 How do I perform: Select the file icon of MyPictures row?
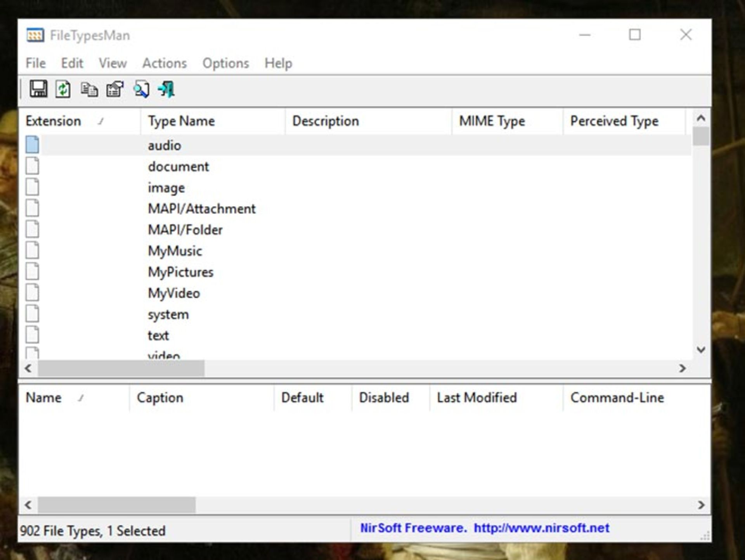pyautogui.click(x=33, y=271)
